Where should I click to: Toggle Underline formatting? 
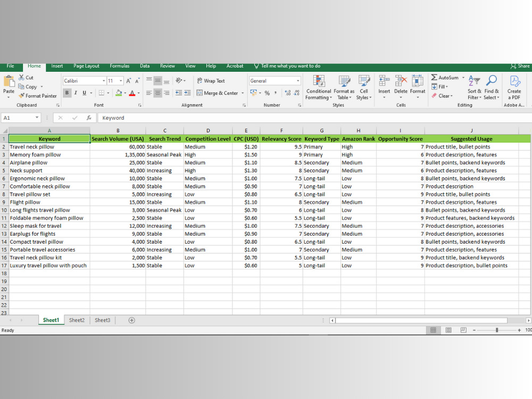click(x=84, y=93)
